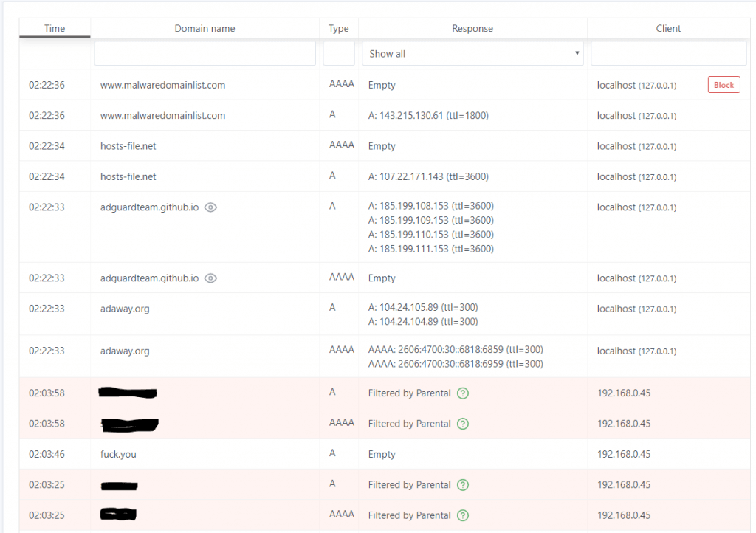
Task: Click AAAA type in adguardteam.github.io row
Action: point(341,277)
